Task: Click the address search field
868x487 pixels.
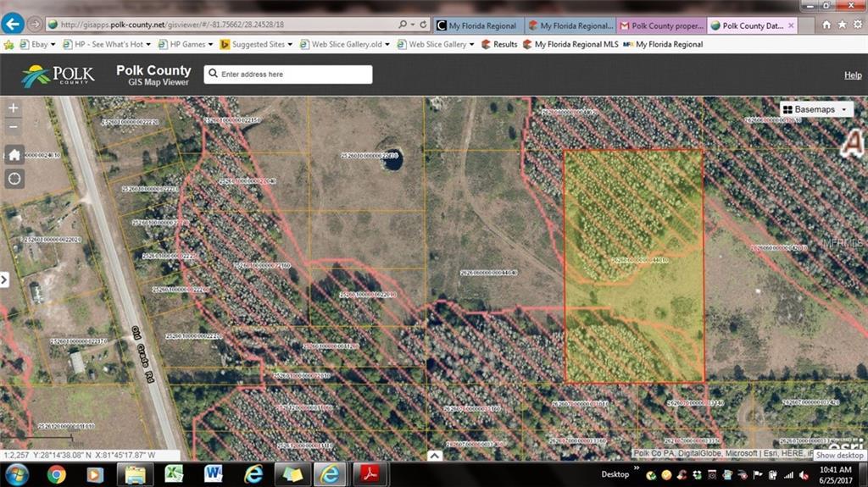Action: click(x=288, y=75)
